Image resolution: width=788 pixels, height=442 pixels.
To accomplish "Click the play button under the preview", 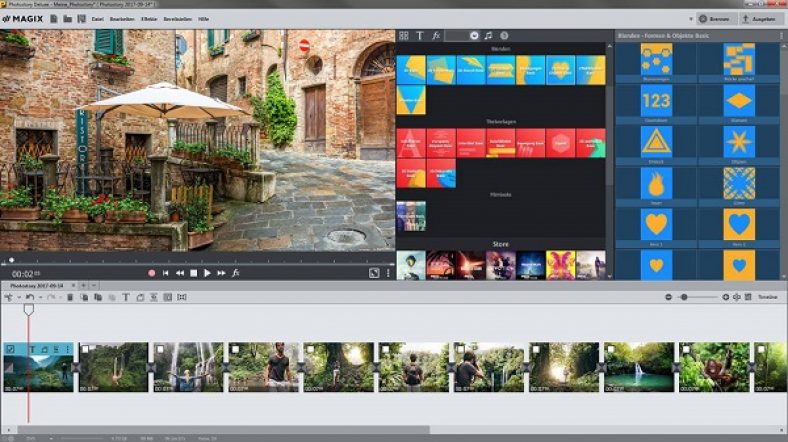I will (207, 272).
